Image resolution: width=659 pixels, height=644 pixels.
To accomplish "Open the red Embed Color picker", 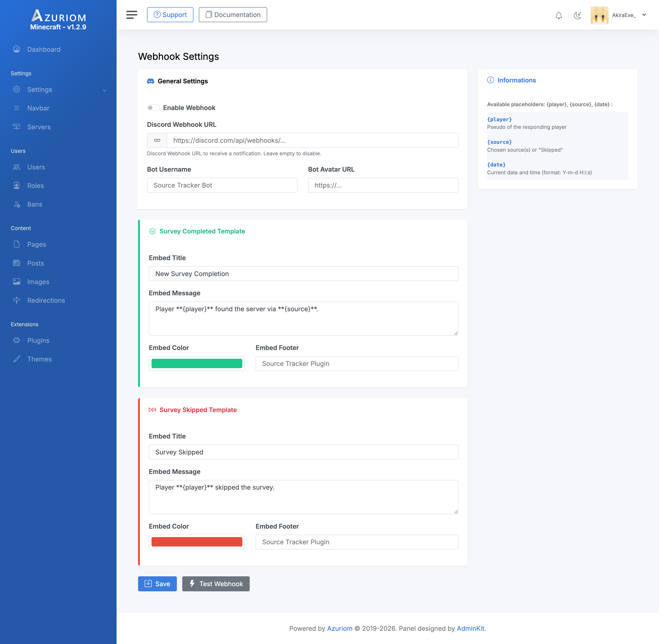I will pyautogui.click(x=197, y=542).
